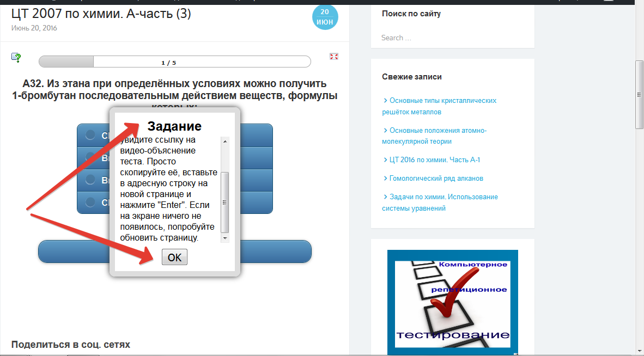Click the green question-mark help icon
Viewport: 644px width, 356px height.
pyautogui.click(x=16, y=57)
